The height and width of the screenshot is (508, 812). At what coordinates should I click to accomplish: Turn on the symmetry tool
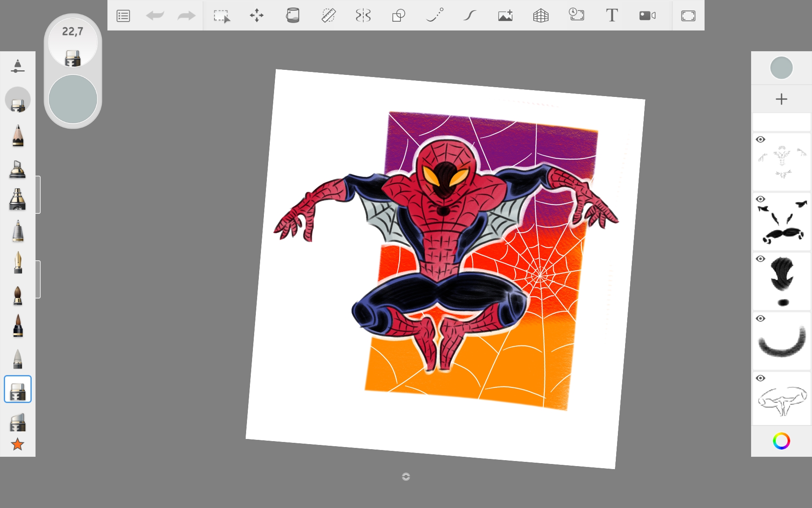[363, 16]
